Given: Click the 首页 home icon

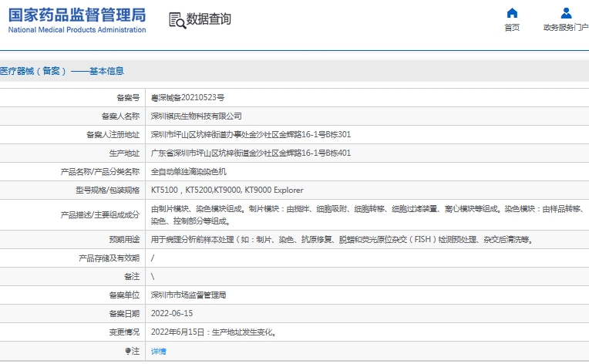Looking at the screenshot, I should pos(512,13).
